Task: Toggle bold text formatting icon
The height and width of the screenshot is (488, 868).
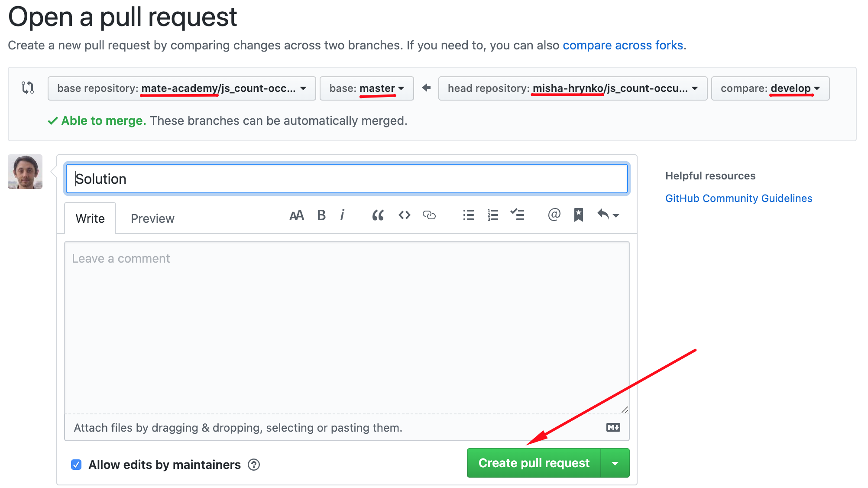Action: pos(321,215)
